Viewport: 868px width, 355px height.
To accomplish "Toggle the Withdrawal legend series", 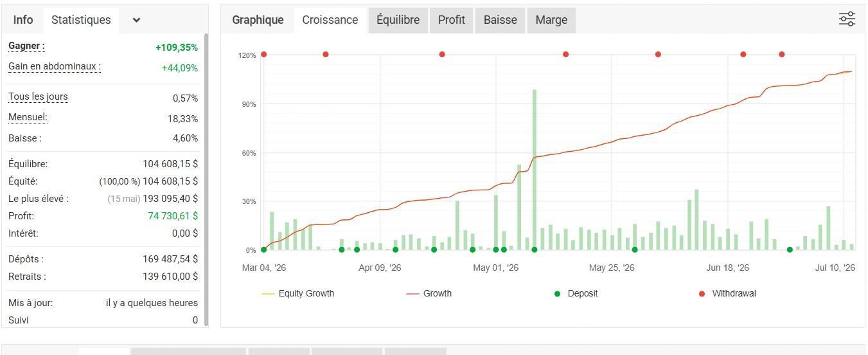I will 727,293.
